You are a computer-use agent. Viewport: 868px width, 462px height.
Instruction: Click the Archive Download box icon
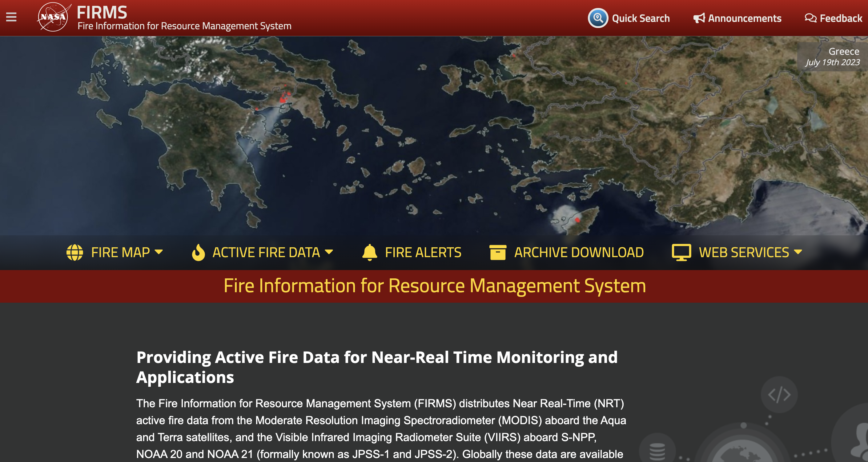click(x=497, y=252)
